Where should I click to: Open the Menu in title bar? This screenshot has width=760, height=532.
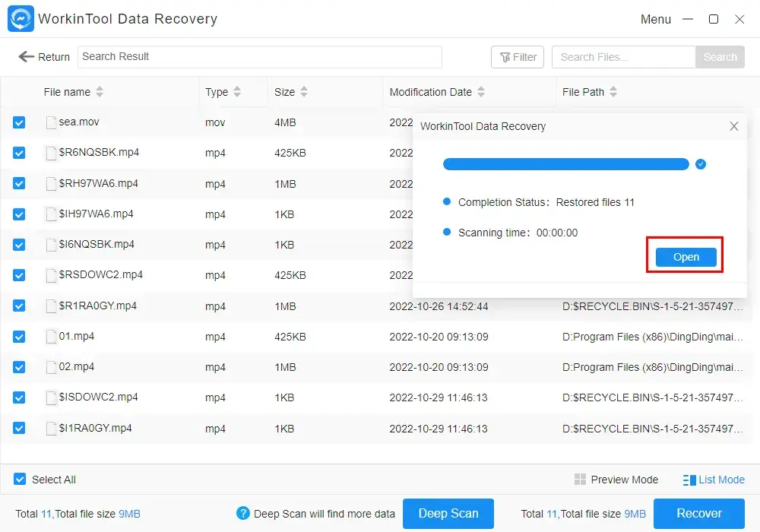point(656,20)
